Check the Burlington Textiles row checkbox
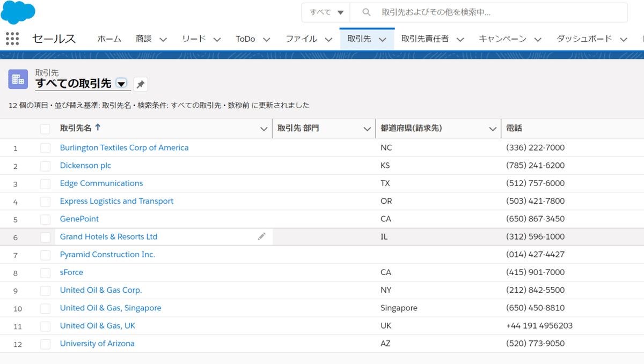The height and width of the screenshot is (364, 644). [x=45, y=148]
